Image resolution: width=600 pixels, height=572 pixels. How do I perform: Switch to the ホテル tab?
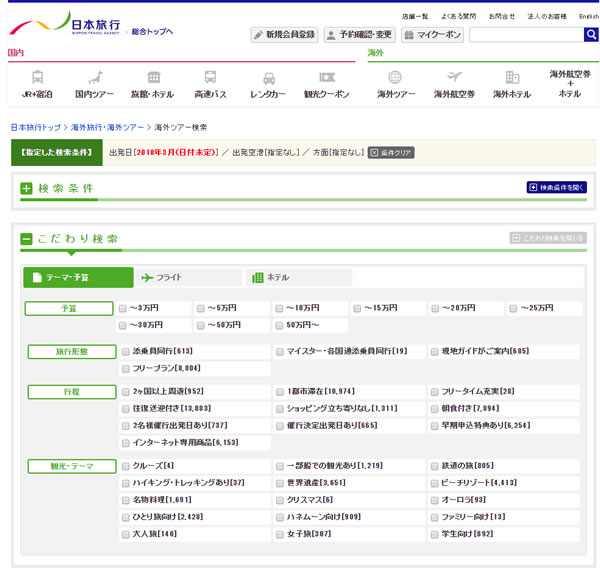(298, 277)
